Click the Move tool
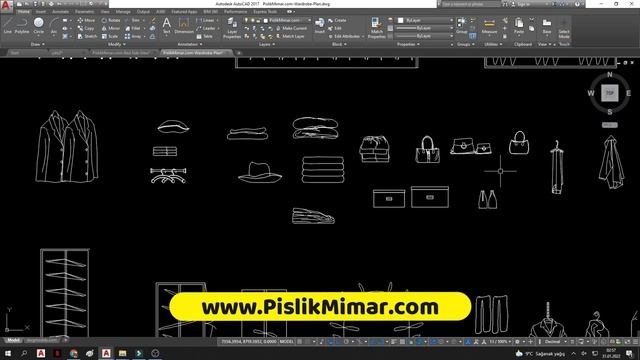The height and width of the screenshot is (360, 640). click(86, 20)
